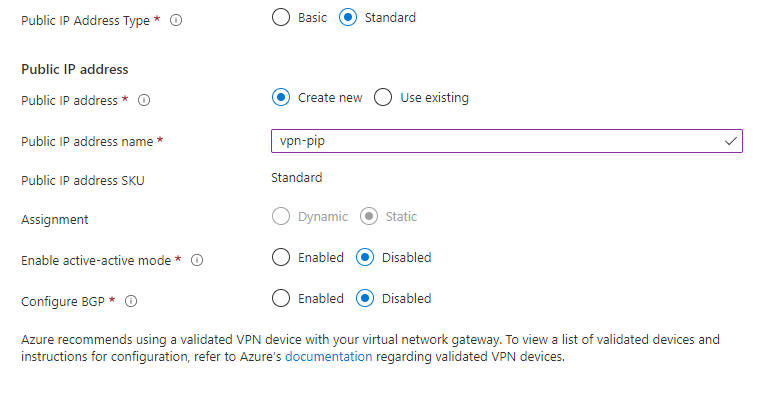Click the Public IP address SKU label
This screenshot has width=765, height=395.
[83, 180]
